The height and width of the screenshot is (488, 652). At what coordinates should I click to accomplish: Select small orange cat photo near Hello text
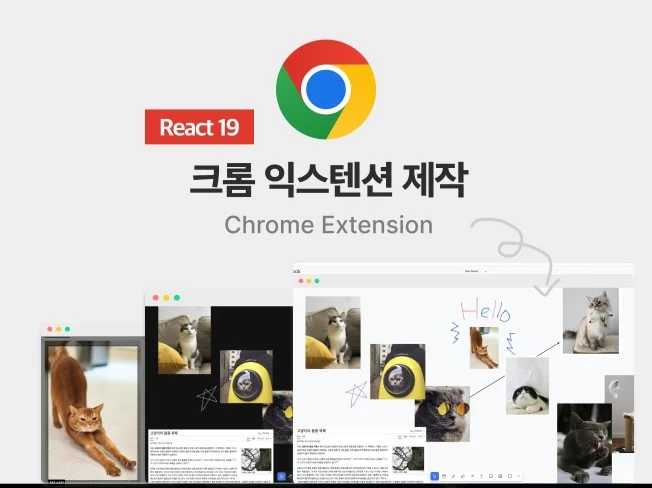point(484,348)
